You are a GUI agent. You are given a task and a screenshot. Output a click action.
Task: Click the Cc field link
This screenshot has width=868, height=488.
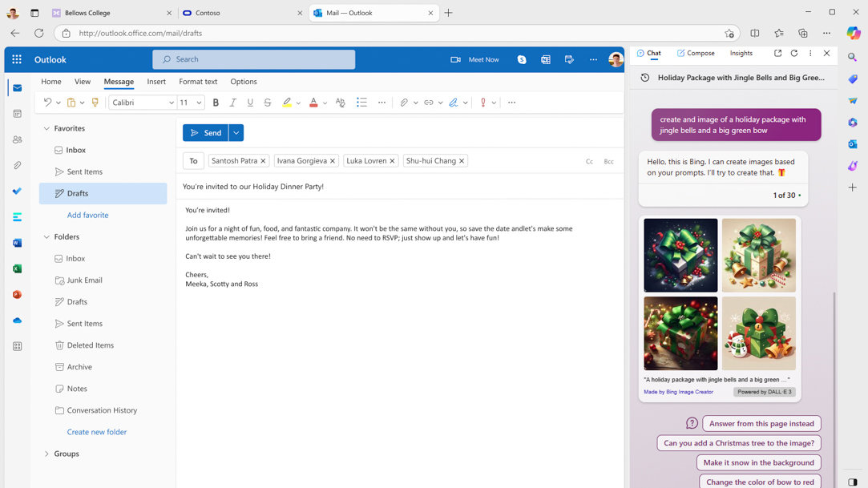click(589, 162)
